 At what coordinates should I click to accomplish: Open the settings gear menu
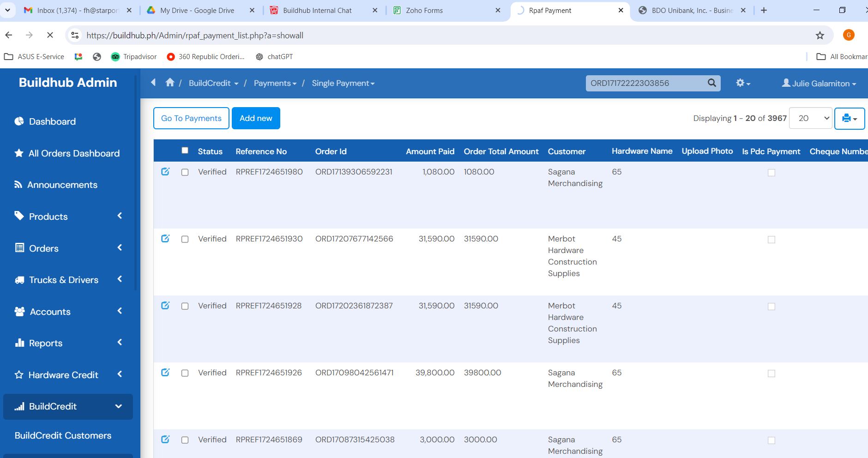[x=742, y=83]
